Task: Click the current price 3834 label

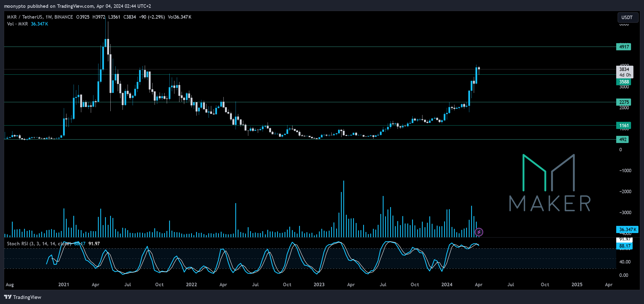Action: (624, 69)
